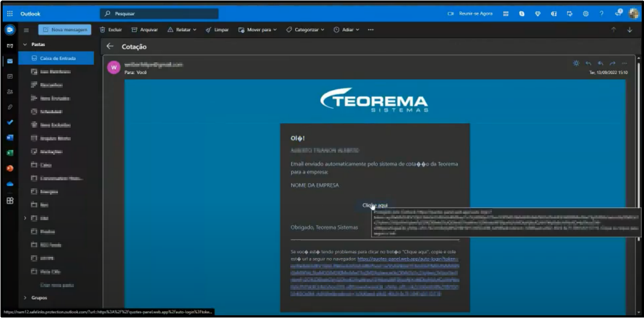The image size is (644, 318).
Task: Click the Obrigado, Teorema Sistemas text
Action: point(324,227)
